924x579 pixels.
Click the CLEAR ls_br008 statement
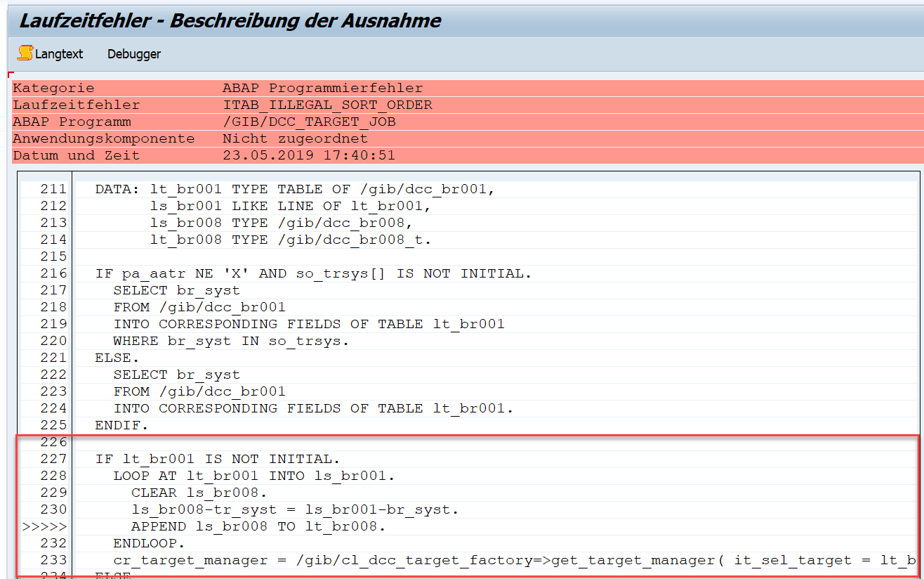coord(199,493)
